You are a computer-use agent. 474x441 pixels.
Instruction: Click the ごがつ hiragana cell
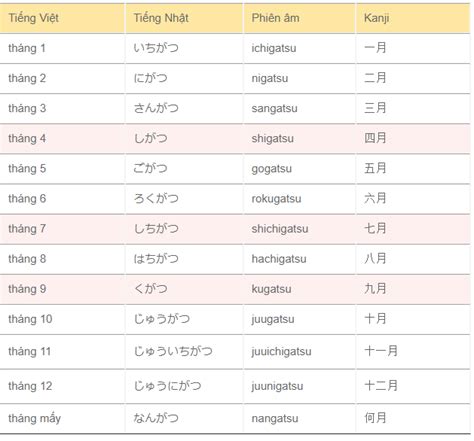pos(184,168)
